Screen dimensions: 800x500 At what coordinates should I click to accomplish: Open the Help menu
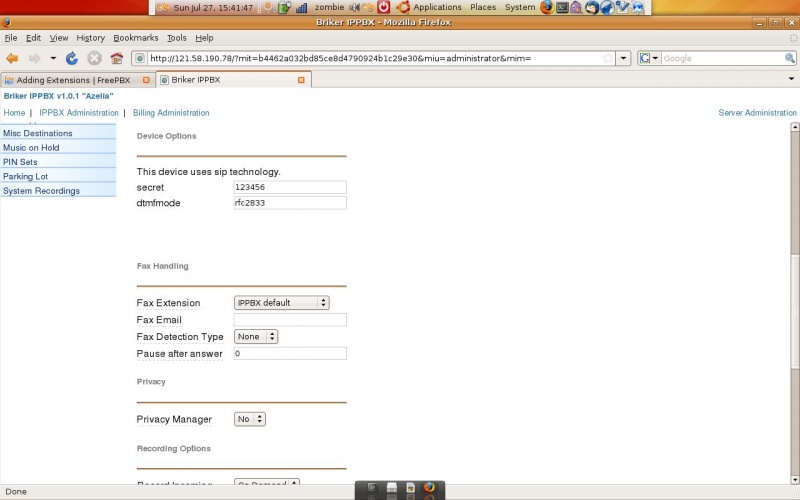[204, 38]
